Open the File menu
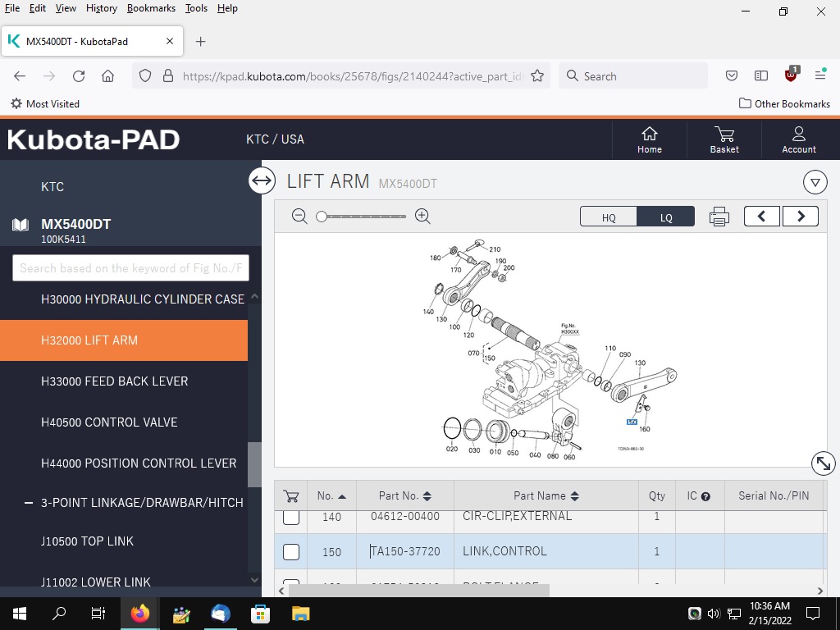This screenshot has width=840, height=630. (11, 8)
